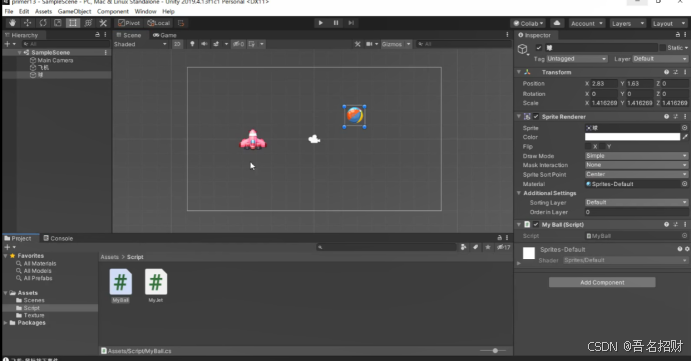
Task: Pick color with the eyedropper icon
Action: pyautogui.click(x=685, y=137)
